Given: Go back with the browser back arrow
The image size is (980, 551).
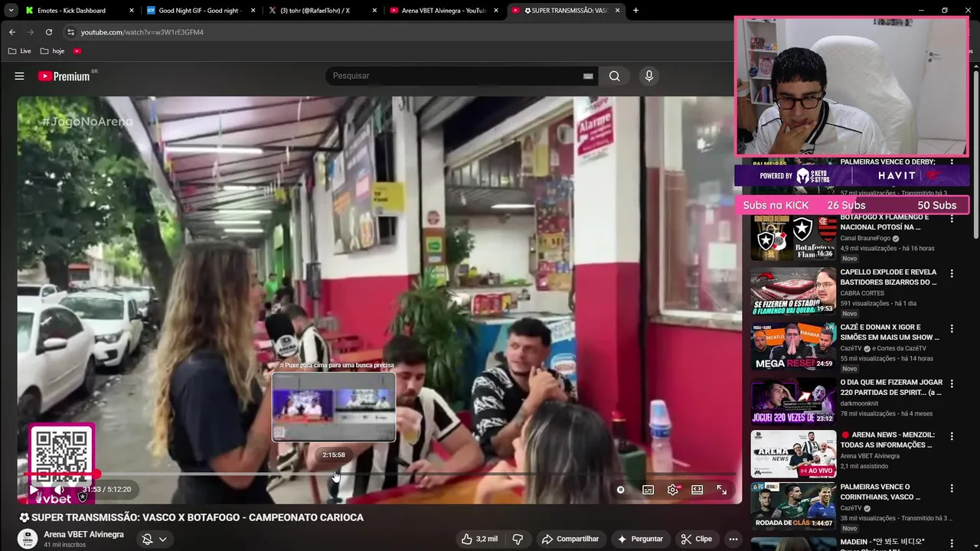Looking at the screenshot, I should [x=12, y=32].
